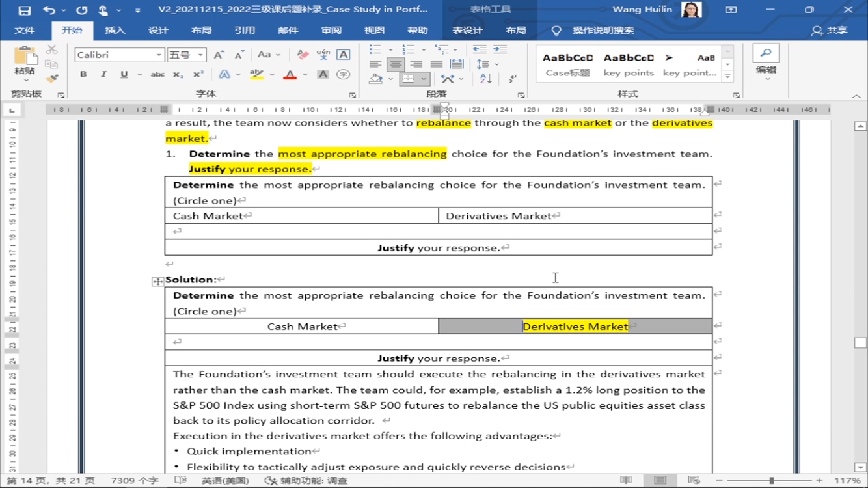868x488 pixels.
Task: Toggle Bold formatting
Action: coord(83,75)
